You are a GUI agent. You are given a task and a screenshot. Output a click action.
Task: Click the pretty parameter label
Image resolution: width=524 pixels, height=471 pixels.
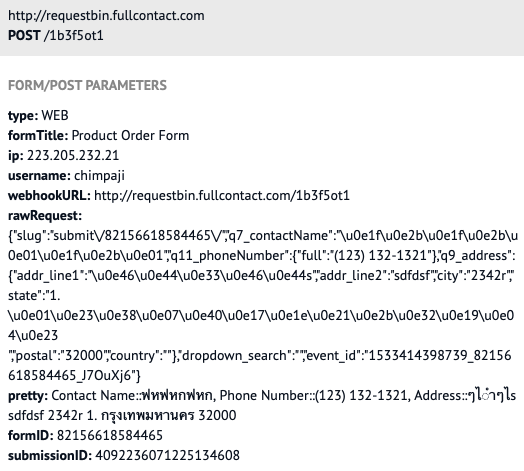pyautogui.click(x=28, y=396)
